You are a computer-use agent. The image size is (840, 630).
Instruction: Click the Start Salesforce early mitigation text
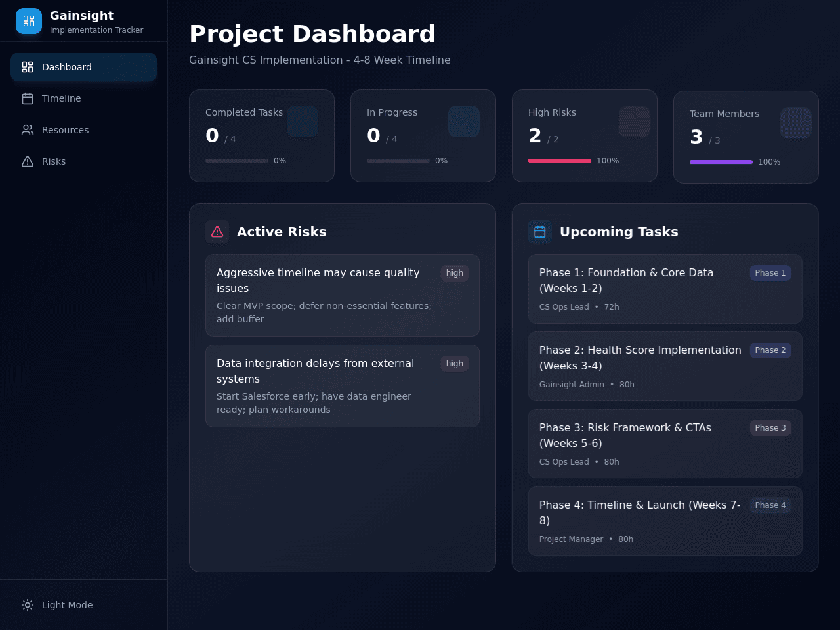pos(314,403)
